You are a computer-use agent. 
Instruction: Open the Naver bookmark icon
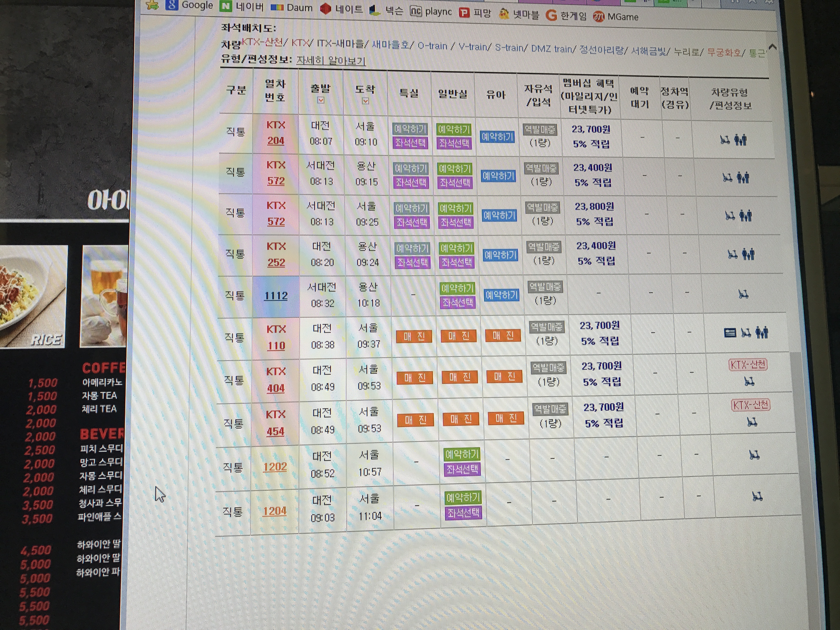(226, 6)
